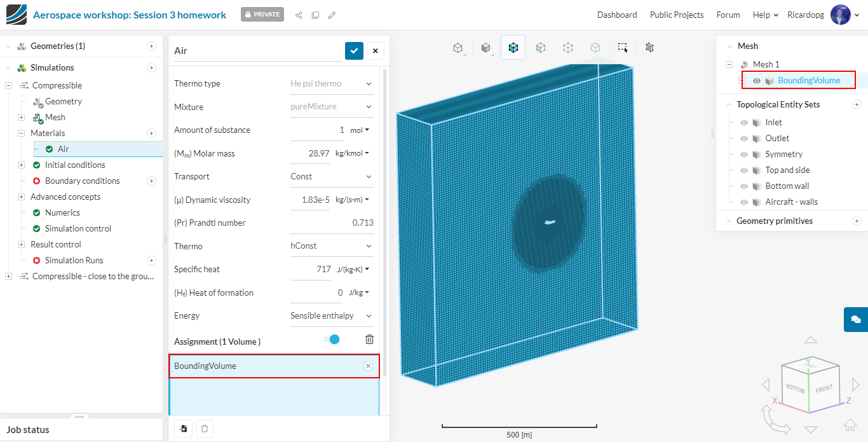The height and width of the screenshot is (442, 868).
Task: Click the trash icon below the assignment box
Action: [x=205, y=429]
